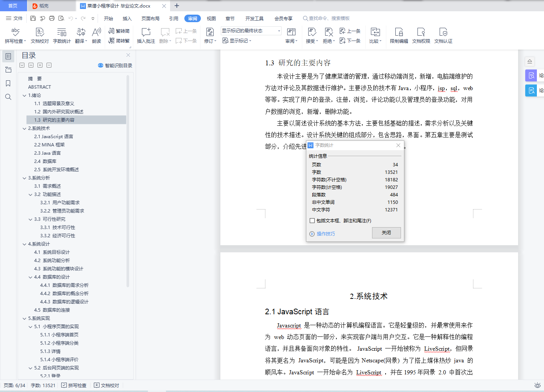This screenshot has width=544, height=392.
Task: Open the bookmark sidebar icon
Action: pos(8,83)
